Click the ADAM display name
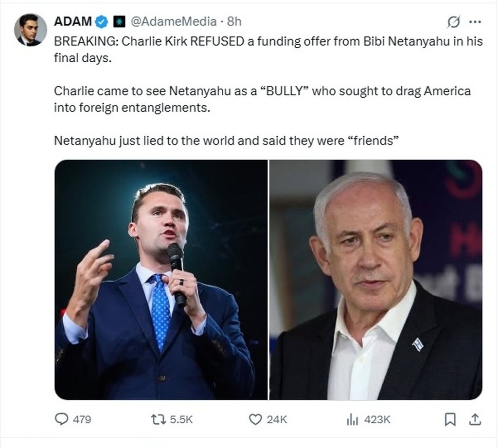498x448 pixels. (73, 21)
